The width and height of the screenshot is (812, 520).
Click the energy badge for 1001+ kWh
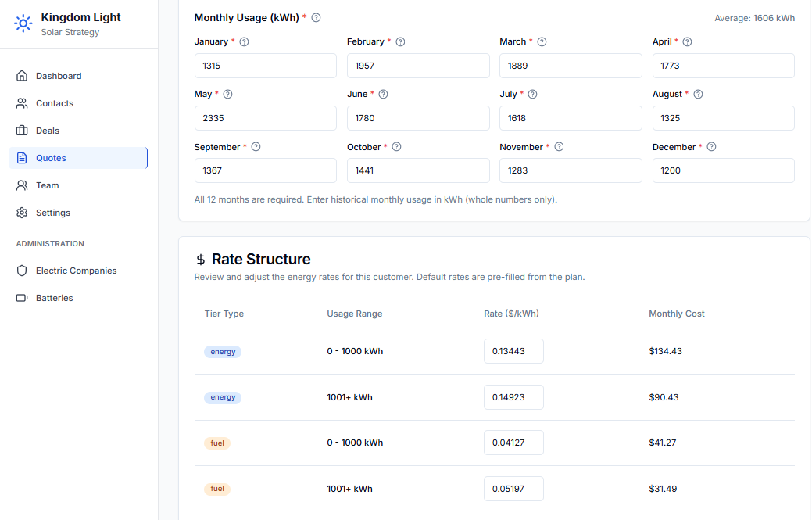click(x=223, y=397)
